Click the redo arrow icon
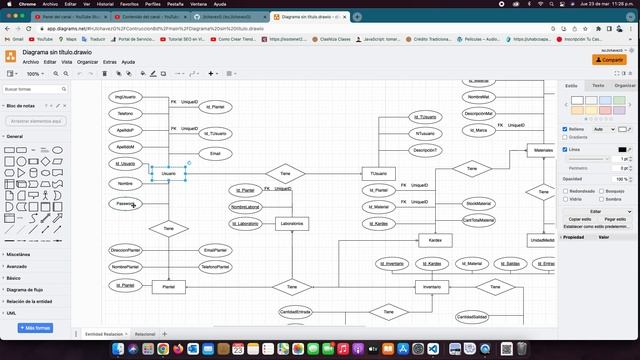Screen dimensions: 640x360 pos(90,74)
